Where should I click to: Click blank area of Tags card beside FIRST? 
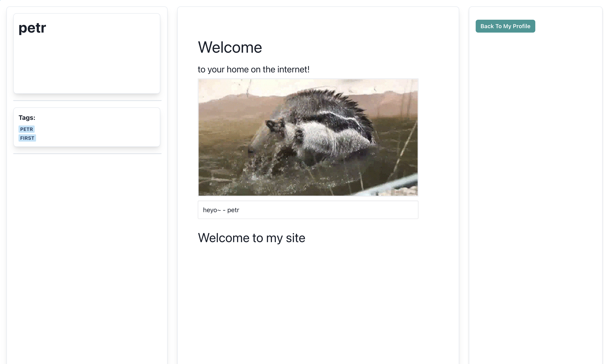pyautogui.click(x=98, y=138)
